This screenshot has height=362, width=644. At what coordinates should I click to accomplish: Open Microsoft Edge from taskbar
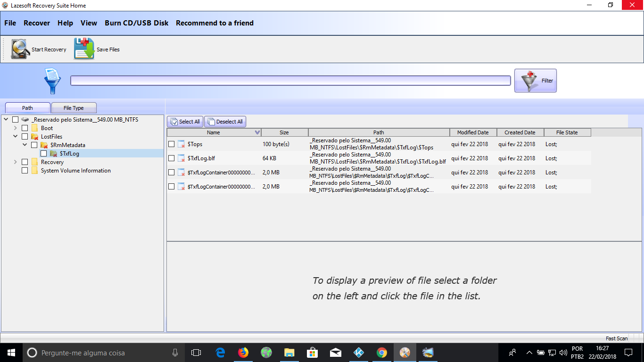pos(220,353)
